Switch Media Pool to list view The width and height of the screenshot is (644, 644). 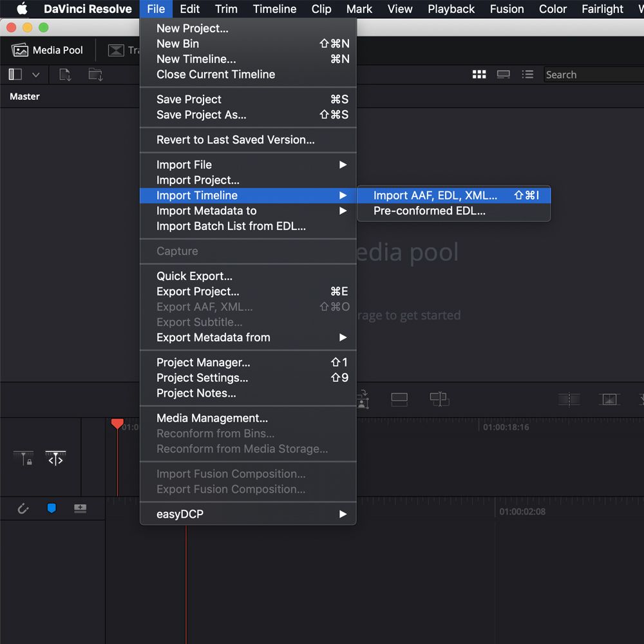pos(527,74)
